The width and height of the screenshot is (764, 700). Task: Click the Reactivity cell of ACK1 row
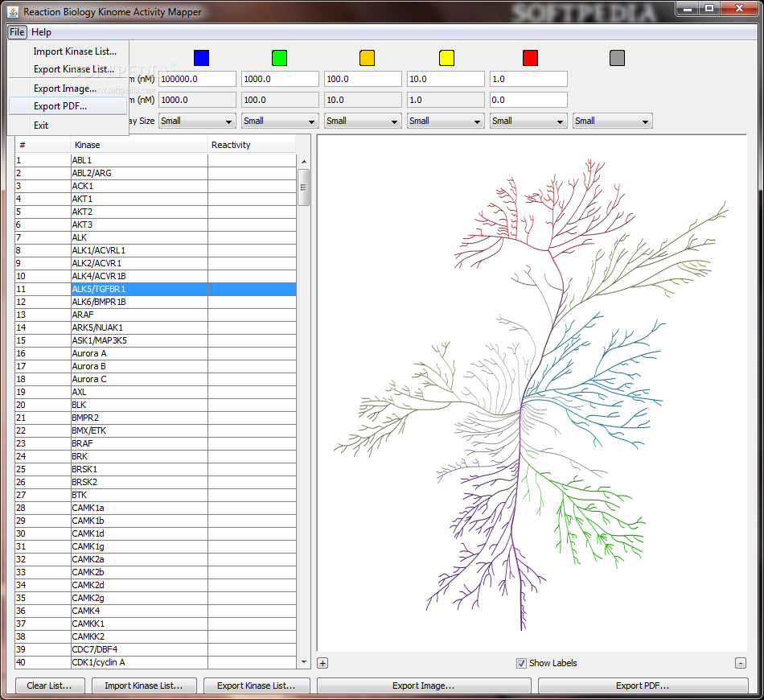point(252,186)
